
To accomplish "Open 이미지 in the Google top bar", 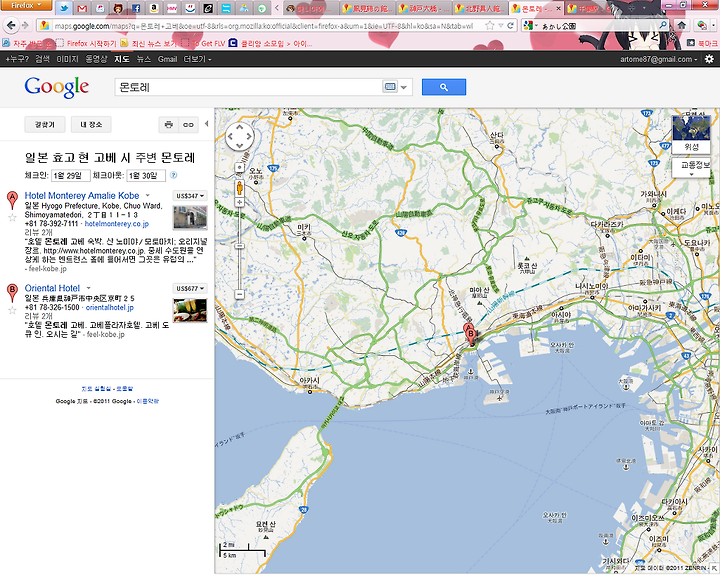I will 67,59.
